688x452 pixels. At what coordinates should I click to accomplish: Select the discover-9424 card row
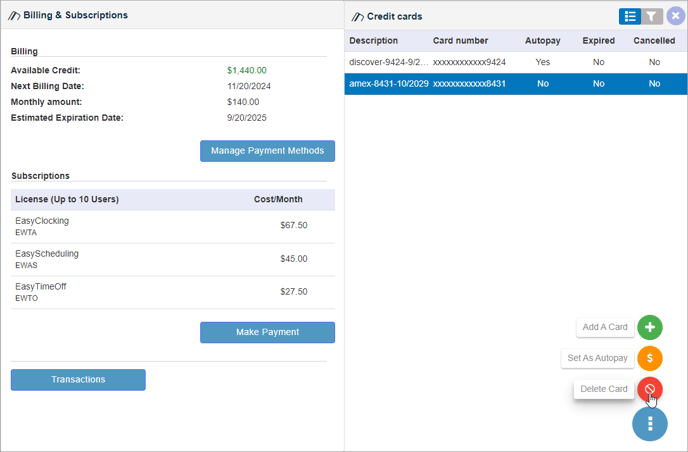(x=516, y=62)
